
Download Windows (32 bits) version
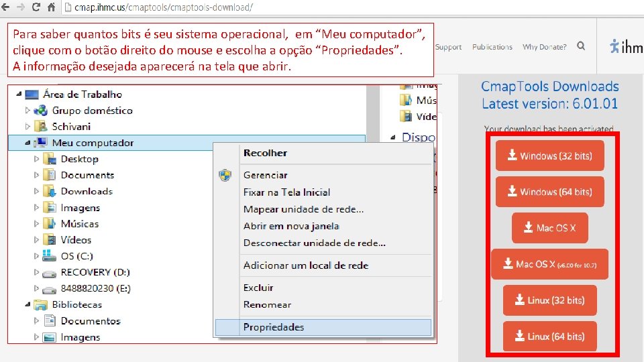click(x=550, y=156)
